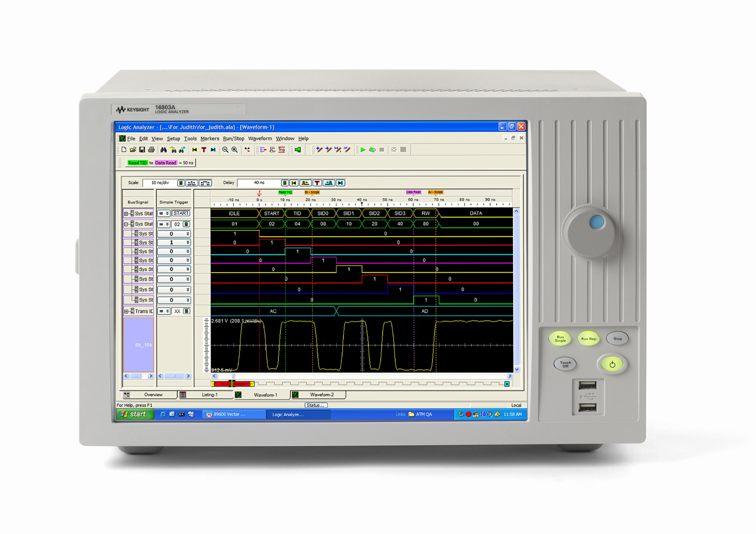Open the Markers menu
Viewport: 756px width, 534px height.
click(210, 138)
